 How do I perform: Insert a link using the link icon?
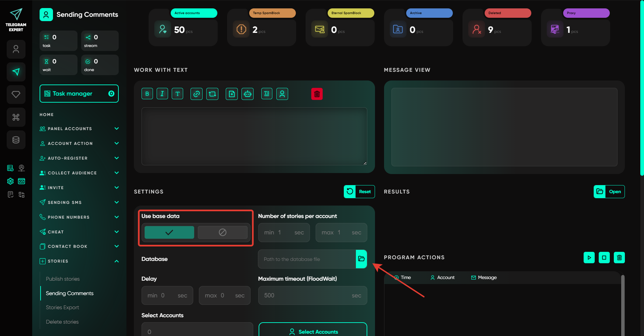pos(197,94)
